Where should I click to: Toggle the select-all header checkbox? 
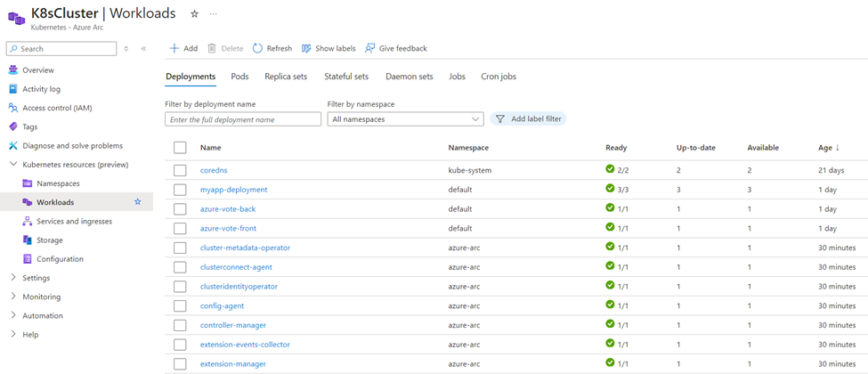point(180,148)
